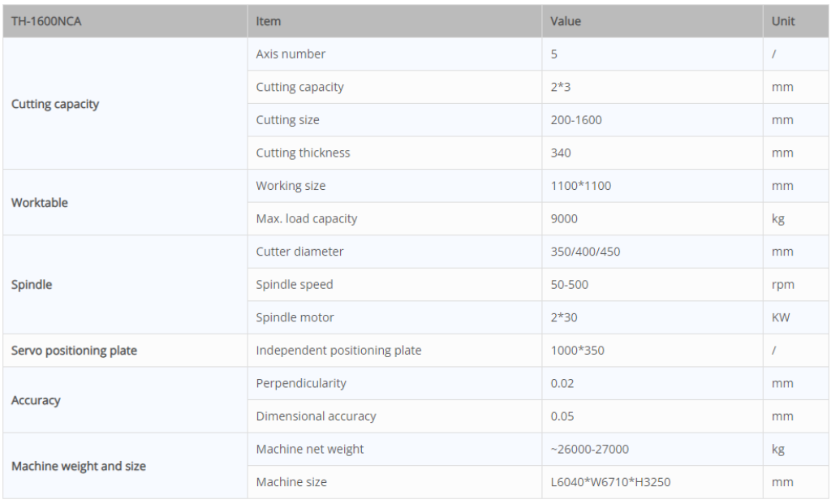Click the rpm unit cell
This screenshot has height=504, width=831.
pyautogui.click(x=782, y=285)
